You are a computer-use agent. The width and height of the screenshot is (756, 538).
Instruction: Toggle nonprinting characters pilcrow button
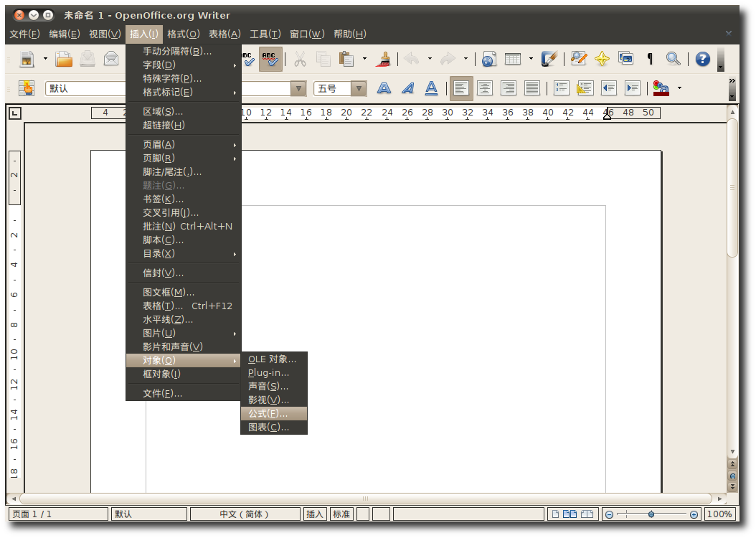[x=650, y=60]
